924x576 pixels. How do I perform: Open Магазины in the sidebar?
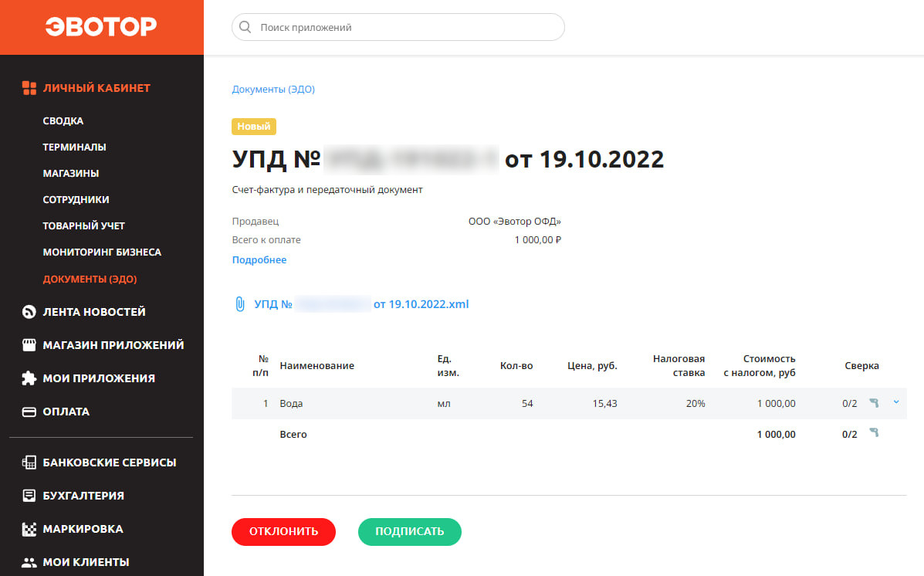71,173
